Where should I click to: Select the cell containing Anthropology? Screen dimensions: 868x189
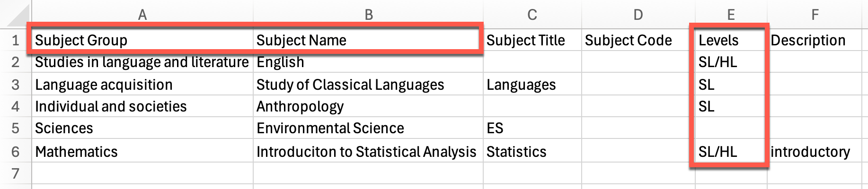coord(368,106)
